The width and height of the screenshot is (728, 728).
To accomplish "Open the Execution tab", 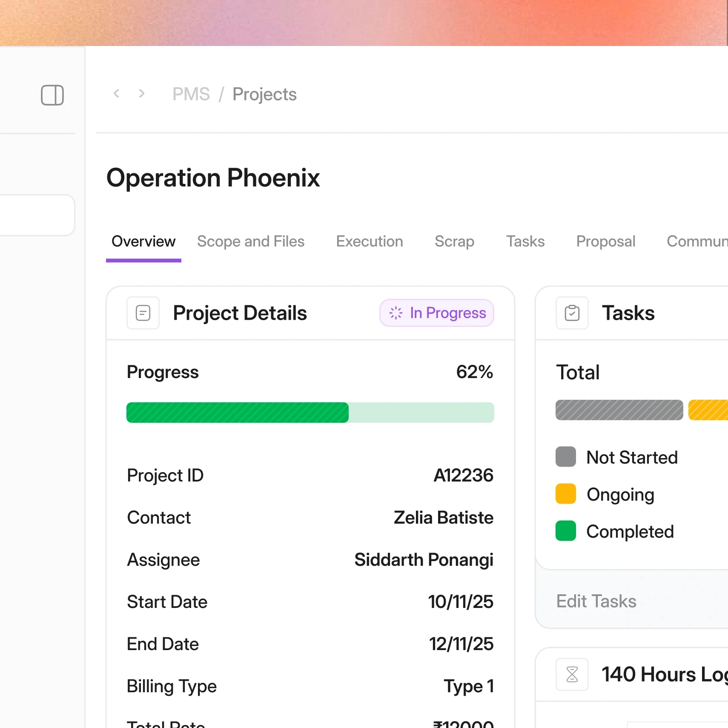I will point(370,241).
